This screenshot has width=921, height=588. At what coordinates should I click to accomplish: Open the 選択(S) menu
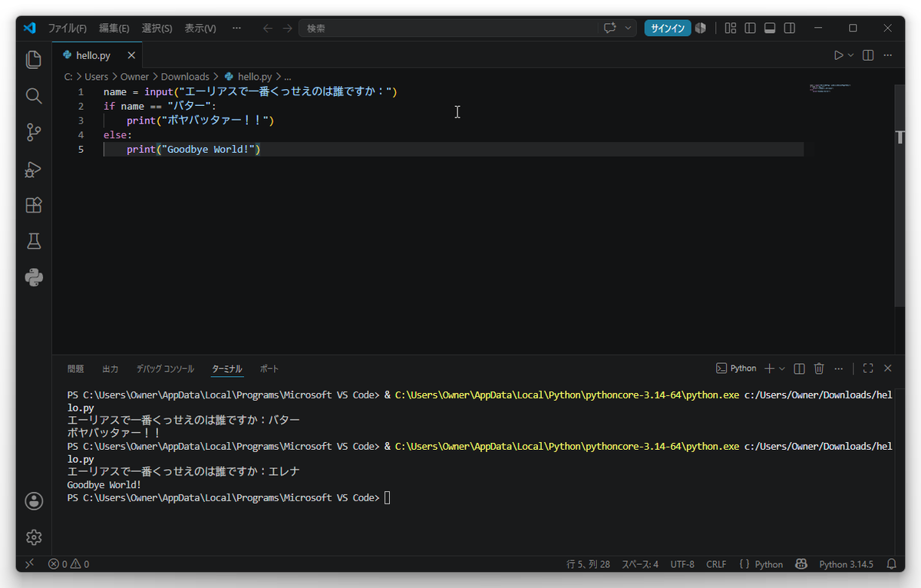tap(157, 28)
